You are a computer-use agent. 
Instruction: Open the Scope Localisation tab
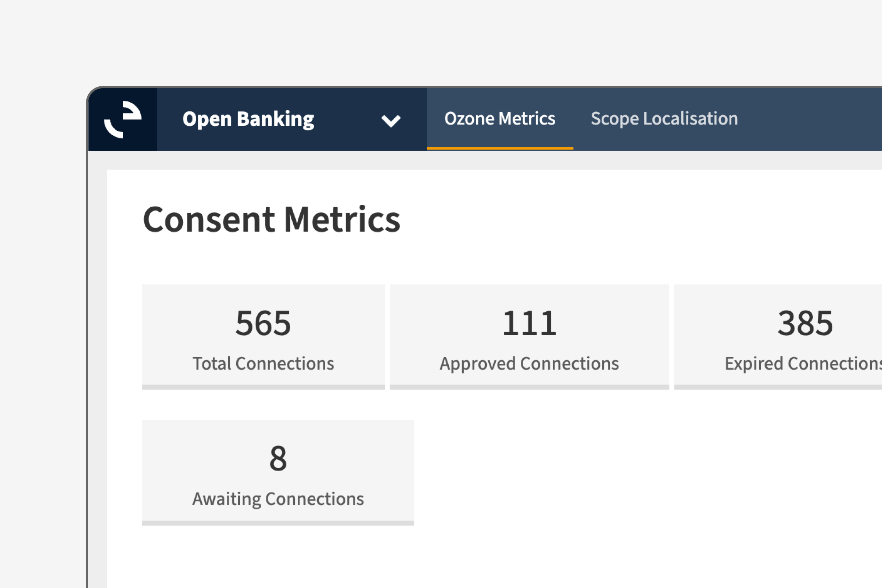point(664,118)
